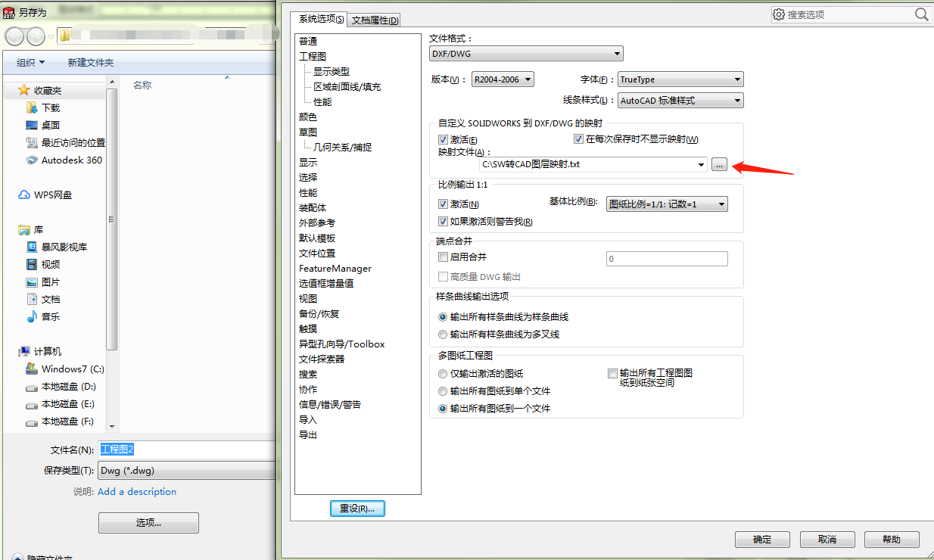
Task: Click the 收藏夹 favorites star
Action: [24, 90]
